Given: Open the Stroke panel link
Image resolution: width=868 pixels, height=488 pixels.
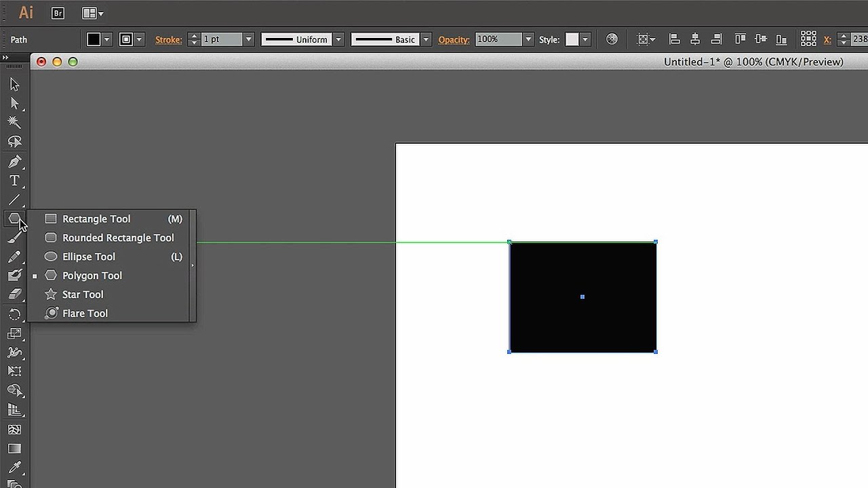Looking at the screenshot, I should [x=168, y=39].
